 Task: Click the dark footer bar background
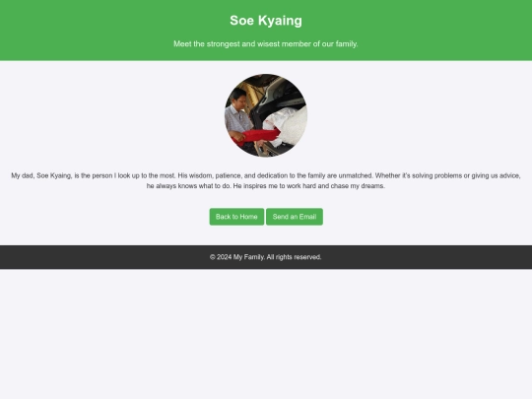[x=101, y=257]
